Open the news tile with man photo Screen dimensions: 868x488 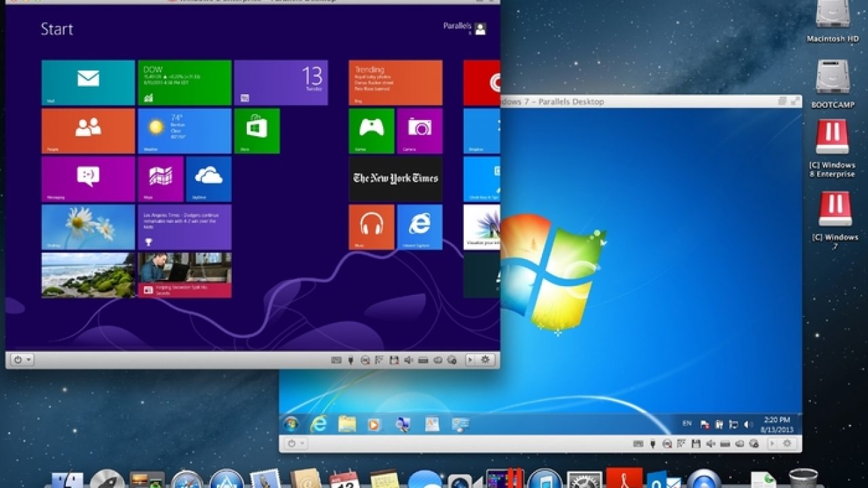click(184, 275)
